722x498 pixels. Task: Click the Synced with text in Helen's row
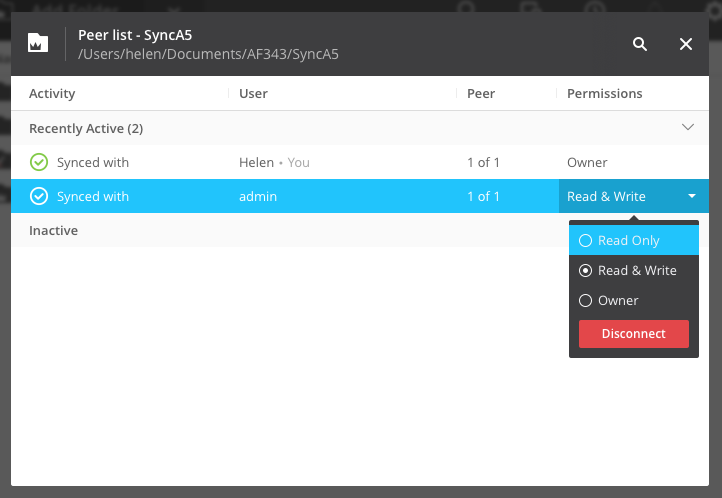[x=93, y=162]
